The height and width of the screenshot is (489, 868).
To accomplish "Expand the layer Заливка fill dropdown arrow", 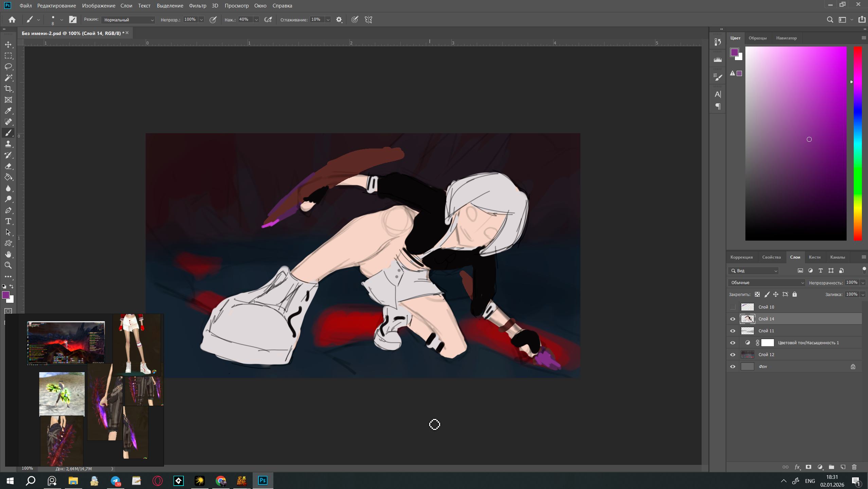I will tap(863, 294).
